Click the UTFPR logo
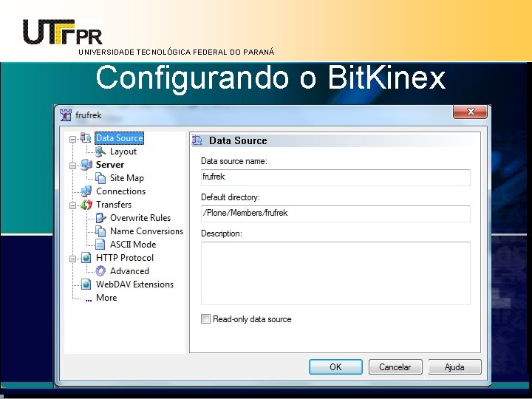 tap(62, 32)
